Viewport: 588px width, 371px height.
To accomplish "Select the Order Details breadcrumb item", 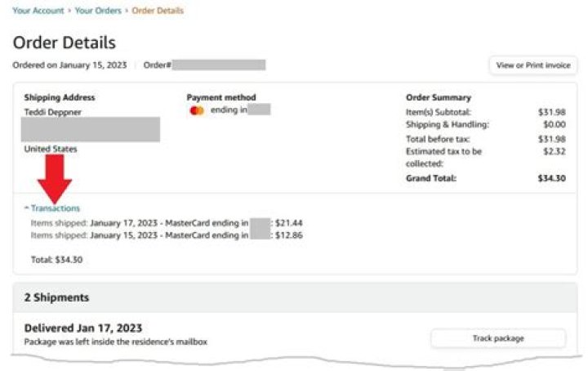I will coord(157,11).
